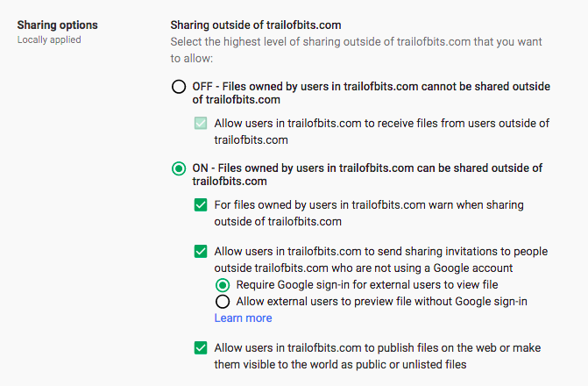The image size is (588, 386).
Task: Click the Sharing options section heading
Action: (58, 25)
